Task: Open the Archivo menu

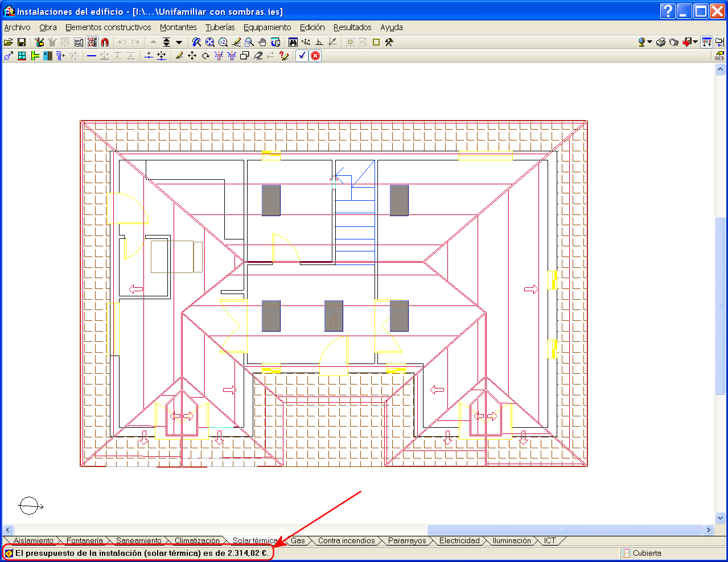Action: [x=17, y=27]
